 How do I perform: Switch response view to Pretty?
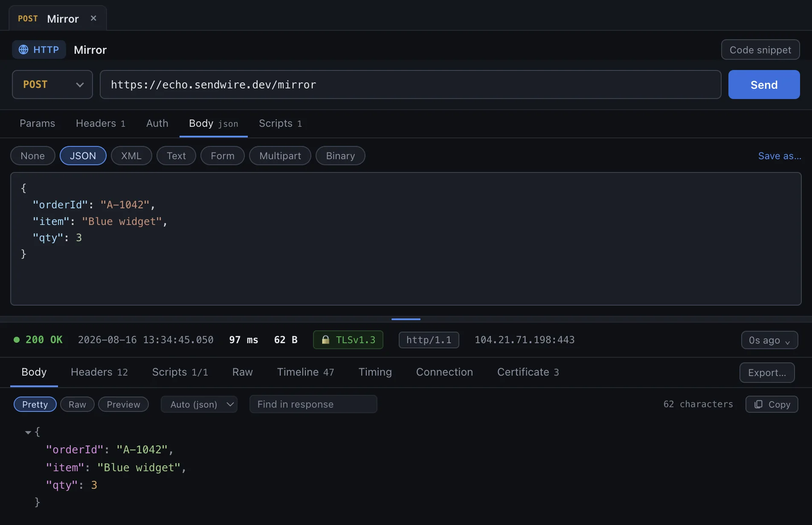pyautogui.click(x=35, y=404)
